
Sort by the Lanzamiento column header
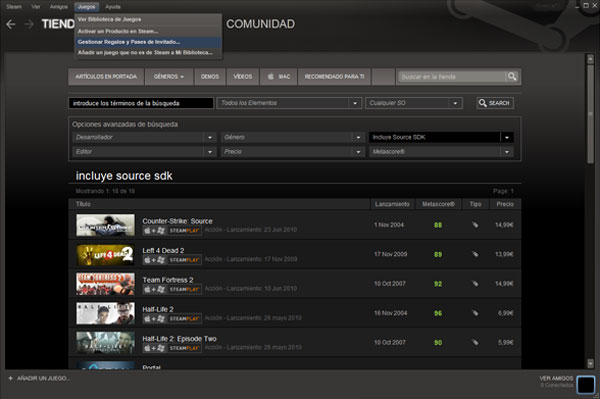[x=392, y=204]
